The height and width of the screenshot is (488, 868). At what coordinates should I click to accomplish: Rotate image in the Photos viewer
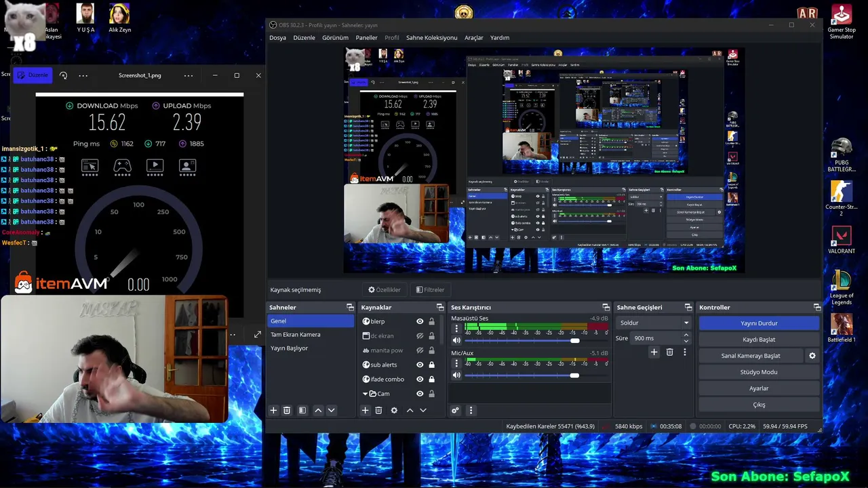[x=63, y=75]
